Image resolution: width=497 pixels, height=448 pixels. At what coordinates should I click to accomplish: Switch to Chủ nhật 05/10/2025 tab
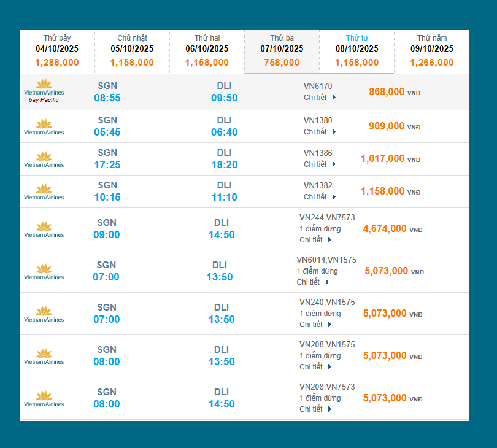[132, 50]
